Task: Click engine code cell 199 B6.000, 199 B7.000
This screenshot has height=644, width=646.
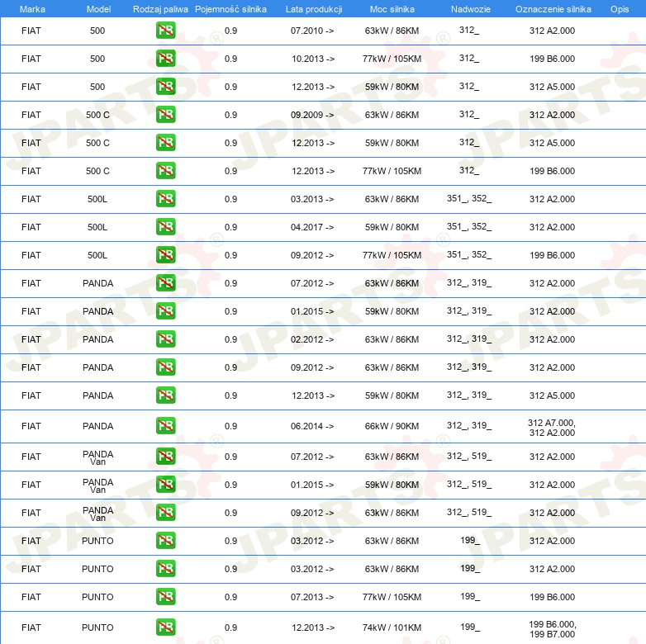Action: click(x=552, y=629)
